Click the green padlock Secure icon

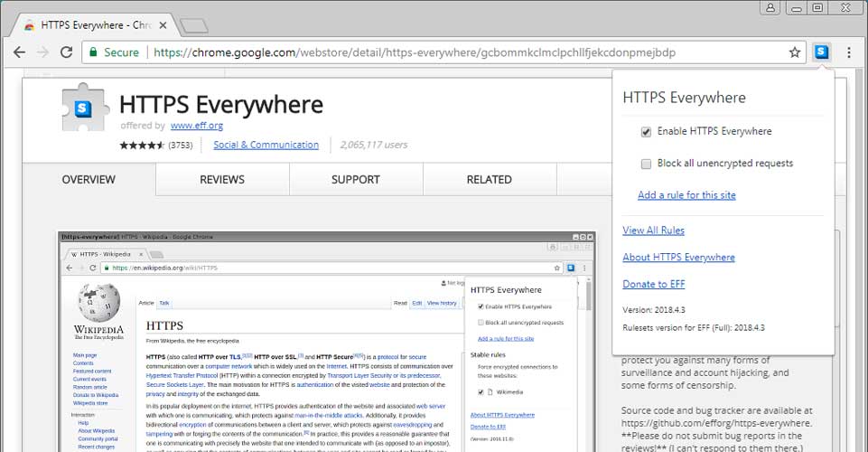coord(93,52)
